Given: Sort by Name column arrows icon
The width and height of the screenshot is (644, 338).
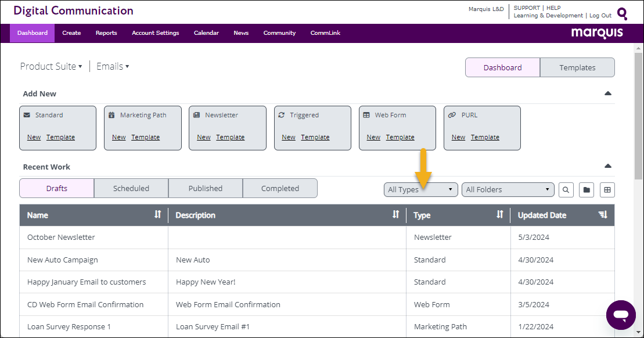Looking at the screenshot, I should [158, 214].
